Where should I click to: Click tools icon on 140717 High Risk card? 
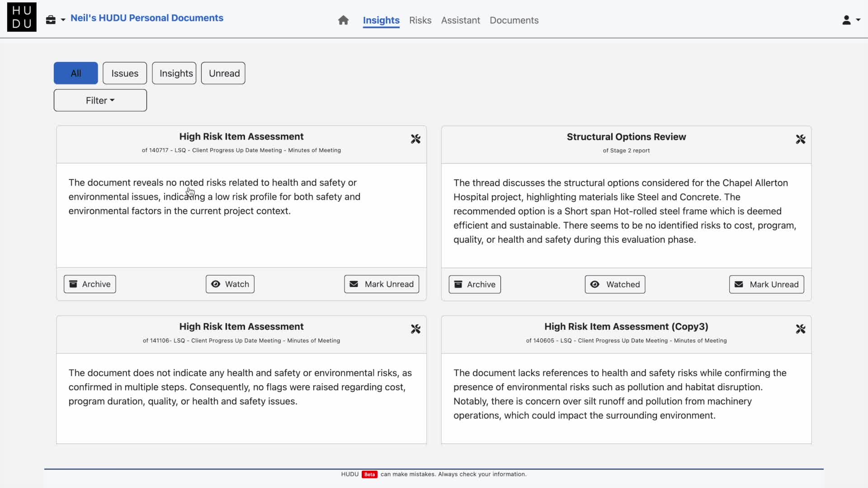pos(415,139)
